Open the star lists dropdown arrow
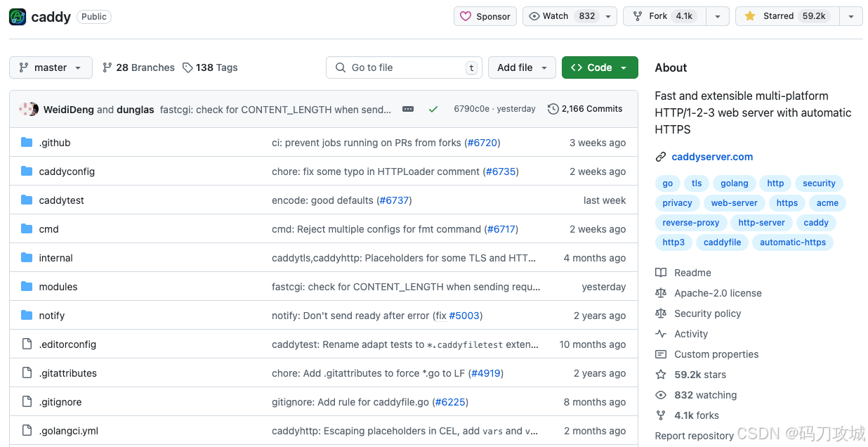 coord(850,16)
